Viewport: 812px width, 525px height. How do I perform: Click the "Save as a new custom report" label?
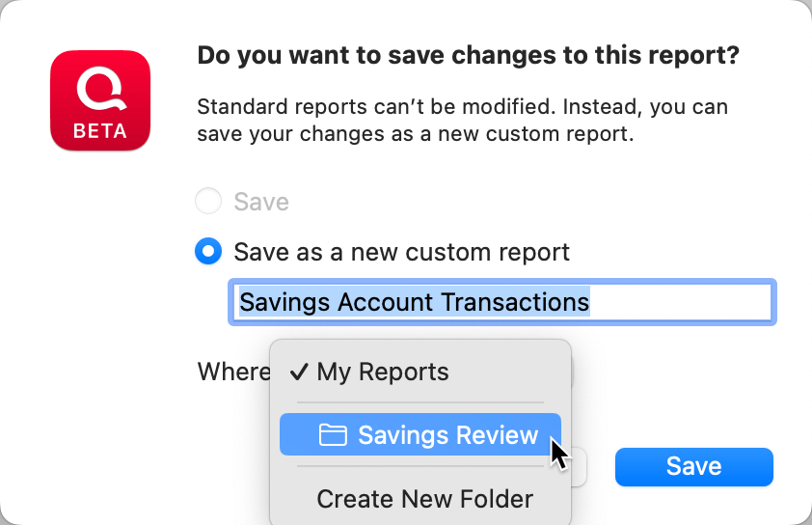point(401,253)
